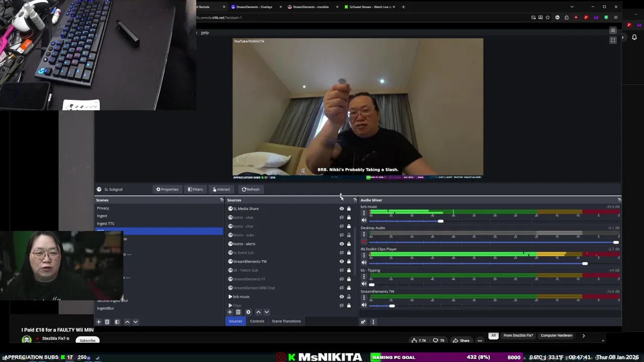Image resolution: width=644 pixels, height=362 pixels.
Task: Lock the brb music source
Action: tap(349, 297)
